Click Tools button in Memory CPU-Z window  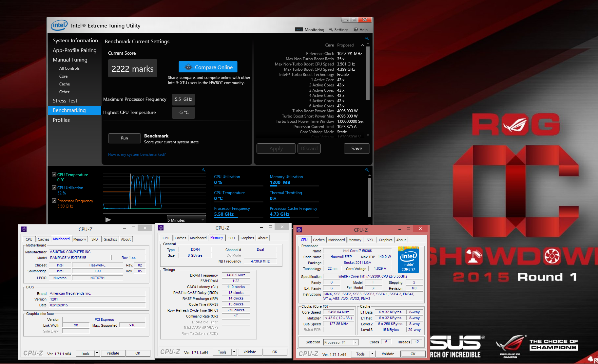tap(222, 352)
